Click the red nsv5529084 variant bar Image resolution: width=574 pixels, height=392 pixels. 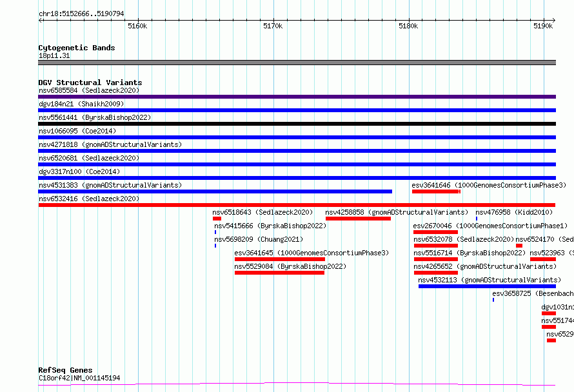[279, 273]
